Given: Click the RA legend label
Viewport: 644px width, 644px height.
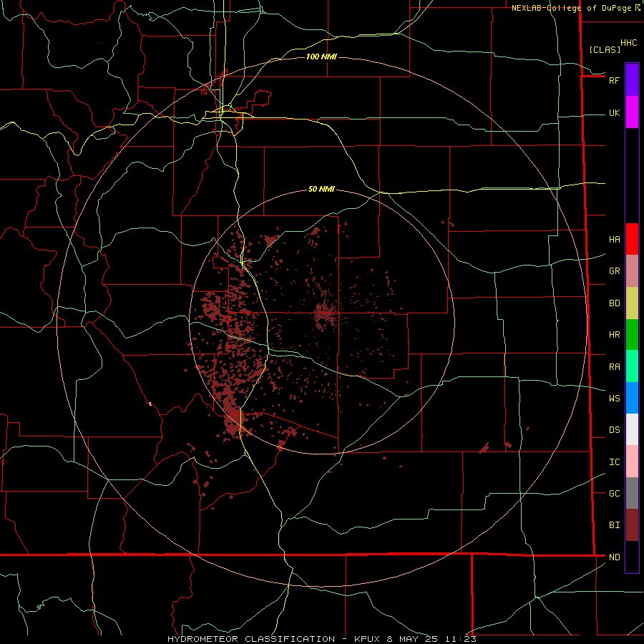Looking at the screenshot, I should (x=615, y=366).
